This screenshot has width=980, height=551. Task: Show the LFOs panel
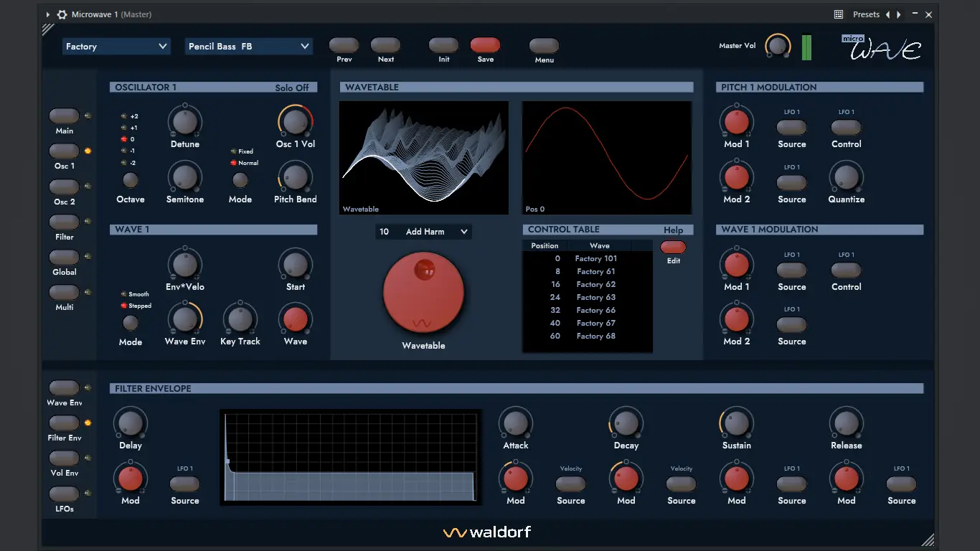(x=65, y=494)
